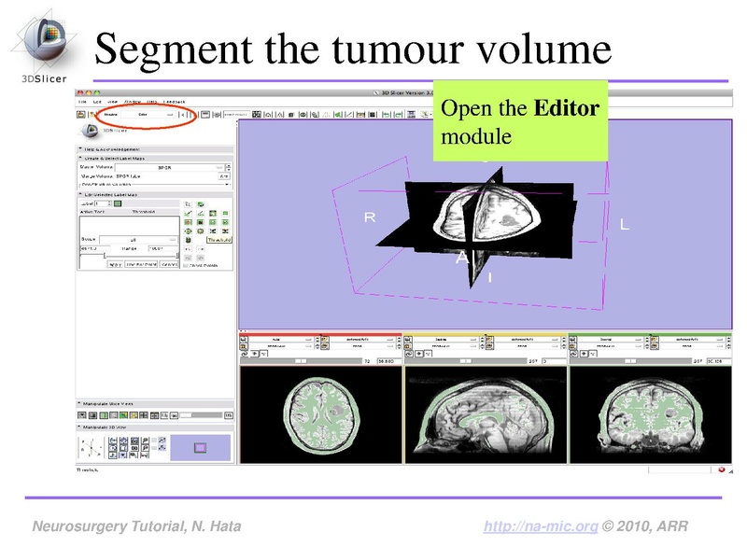The image size is (747, 560).
Task: Select the Draw tool in the Editor toolbox
Action: coord(200,214)
